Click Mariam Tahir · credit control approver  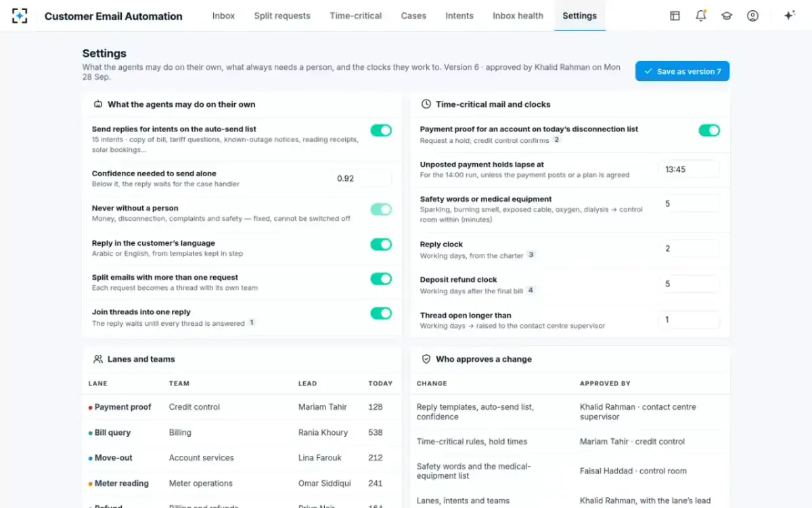click(633, 442)
